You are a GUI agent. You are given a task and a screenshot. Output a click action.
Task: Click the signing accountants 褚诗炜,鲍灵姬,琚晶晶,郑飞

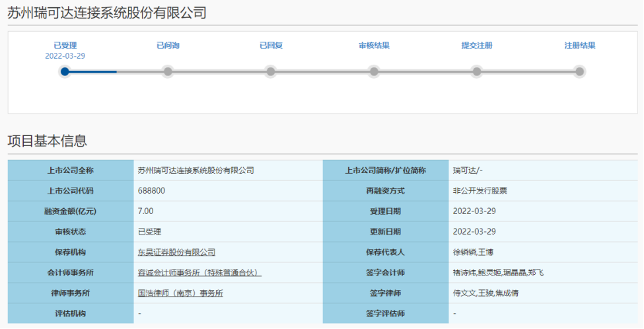(498, 273)
